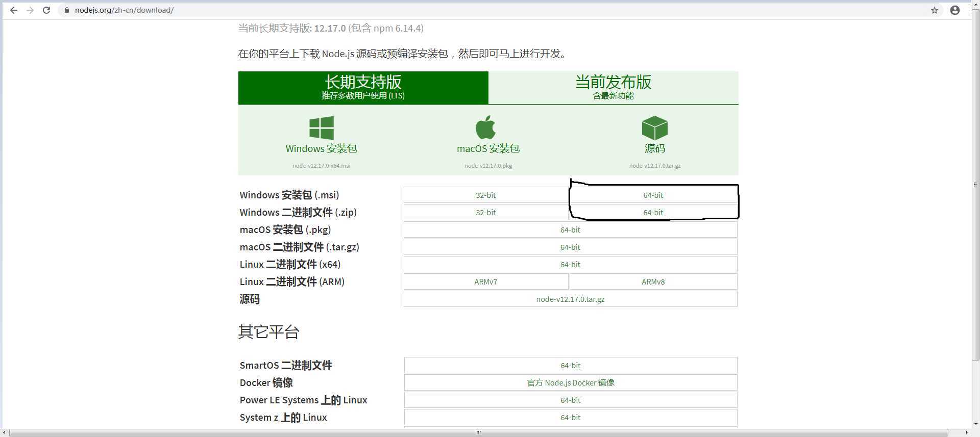980x437 pixels.
Task: Click the macOS 二进制文件 (.tar.gz) row label
Action: pyautogui.click(x=300, y=247)
